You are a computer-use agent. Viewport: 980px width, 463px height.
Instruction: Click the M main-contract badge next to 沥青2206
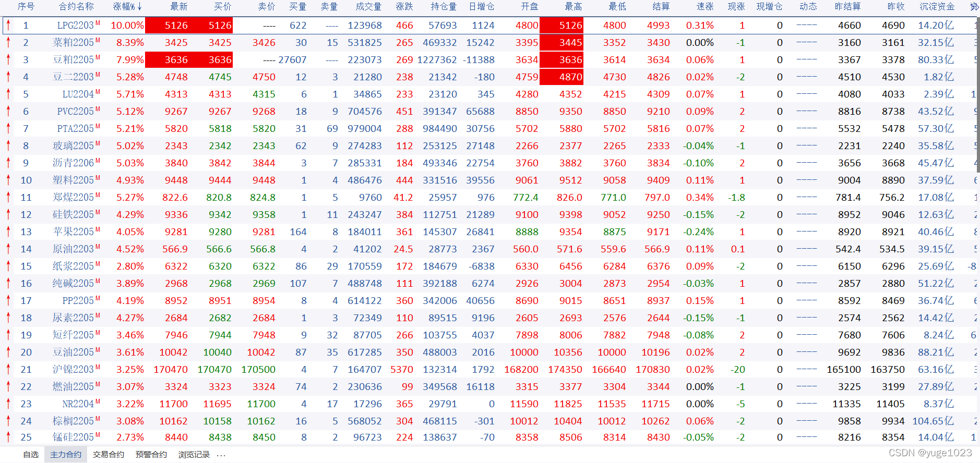click(98, 161)
